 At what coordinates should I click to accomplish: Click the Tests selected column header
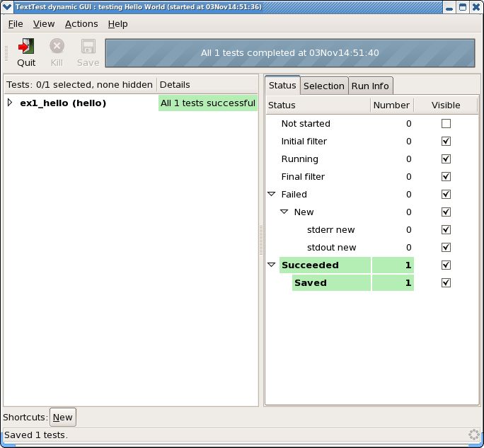pyautogui.click(x=80, y=85)
